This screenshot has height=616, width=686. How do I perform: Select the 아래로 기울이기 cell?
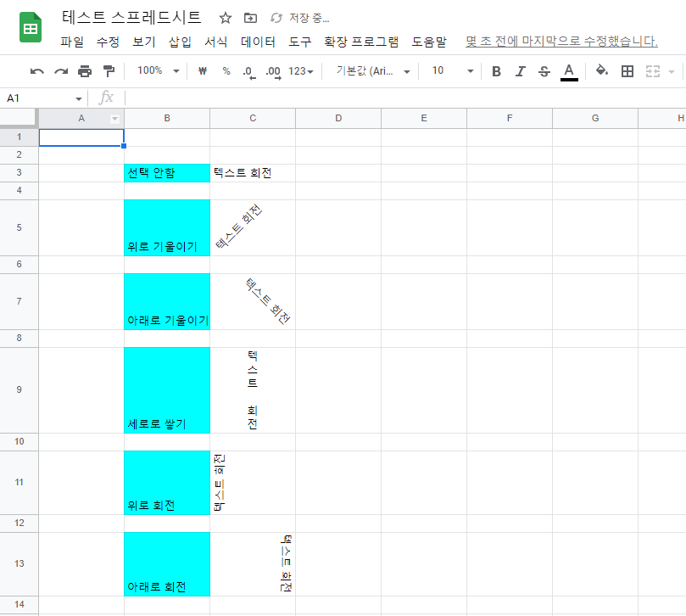click(167, 302)
